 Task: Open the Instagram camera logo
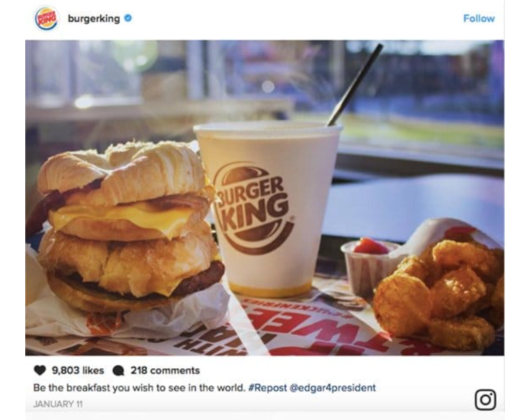[485, 400]
